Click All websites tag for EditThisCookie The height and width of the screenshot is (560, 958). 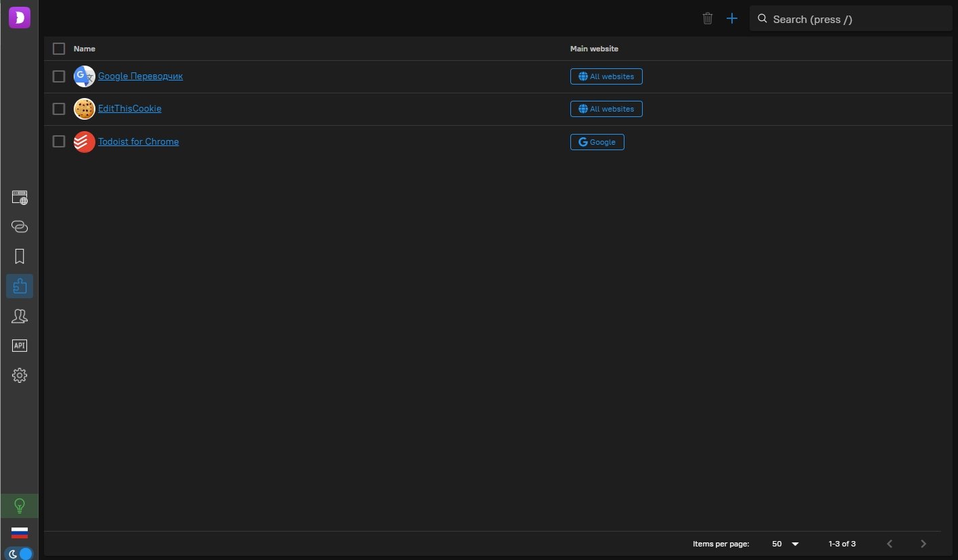pyautogui.click(x=606, y=109)
